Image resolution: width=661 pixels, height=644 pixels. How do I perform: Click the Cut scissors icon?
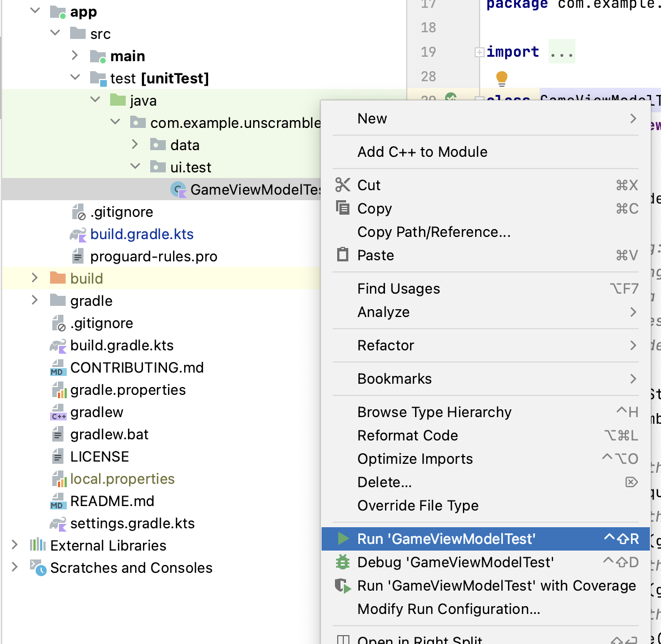[x=343, y=185]
